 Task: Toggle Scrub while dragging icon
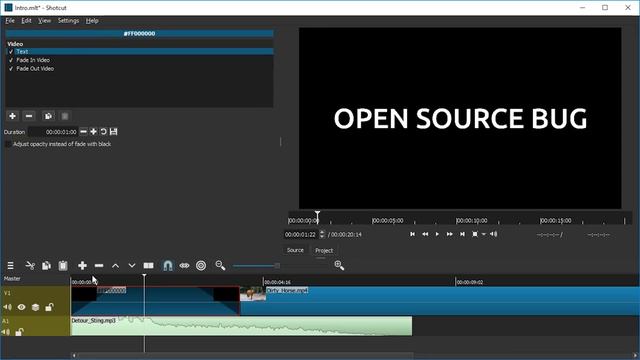pos(184,266)
